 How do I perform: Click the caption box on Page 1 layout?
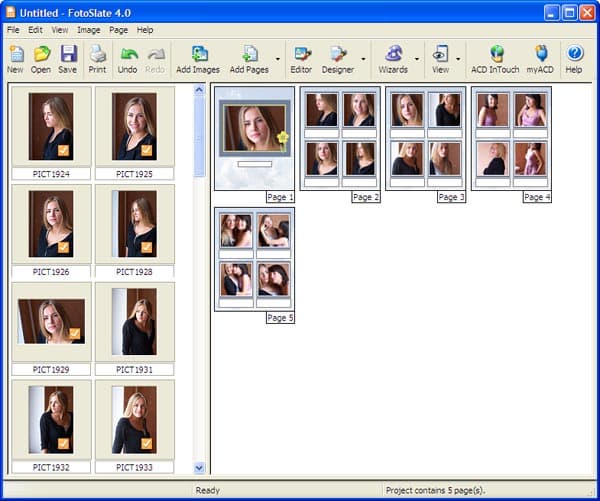coord(254,164)
